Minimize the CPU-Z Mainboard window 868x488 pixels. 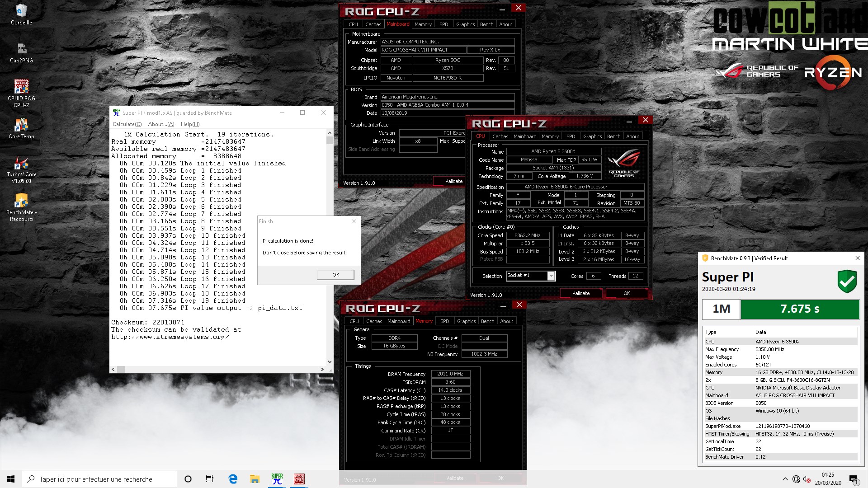502,9
